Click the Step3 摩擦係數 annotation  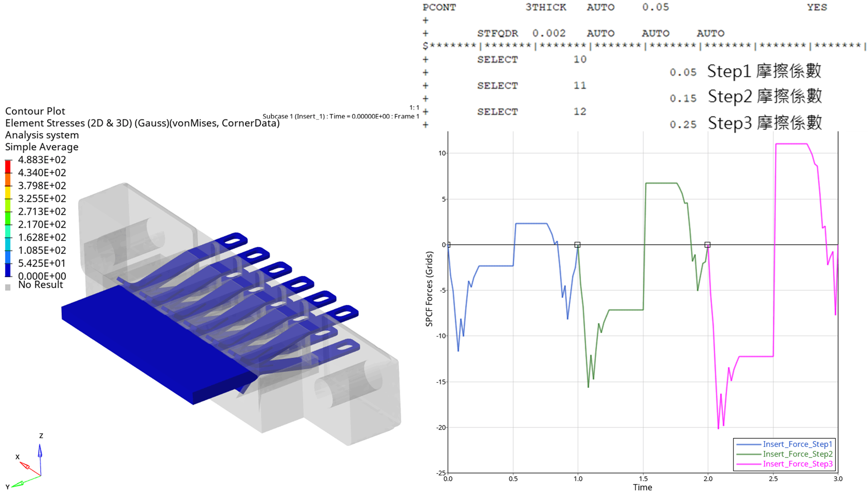tap(765, 123)
